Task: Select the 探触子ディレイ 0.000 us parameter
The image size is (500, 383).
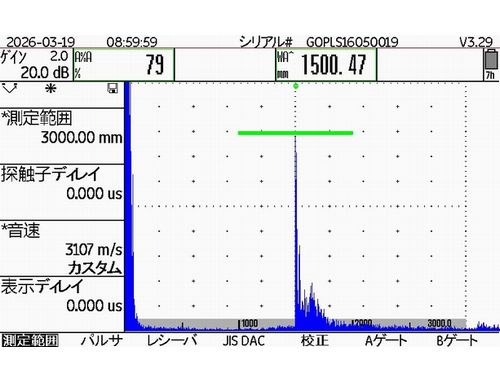Action: click(62, 192)
